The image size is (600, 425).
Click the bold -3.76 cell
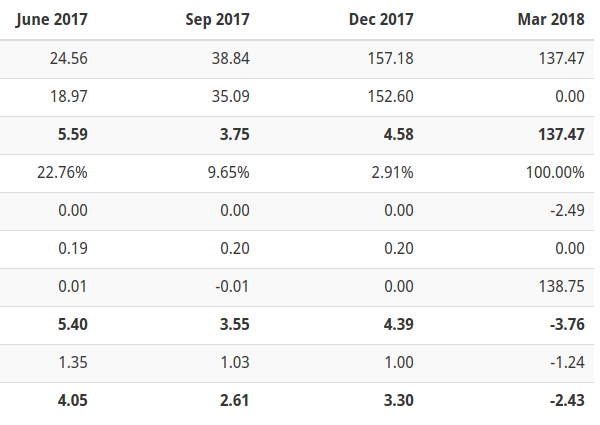[x=567, y=324]
